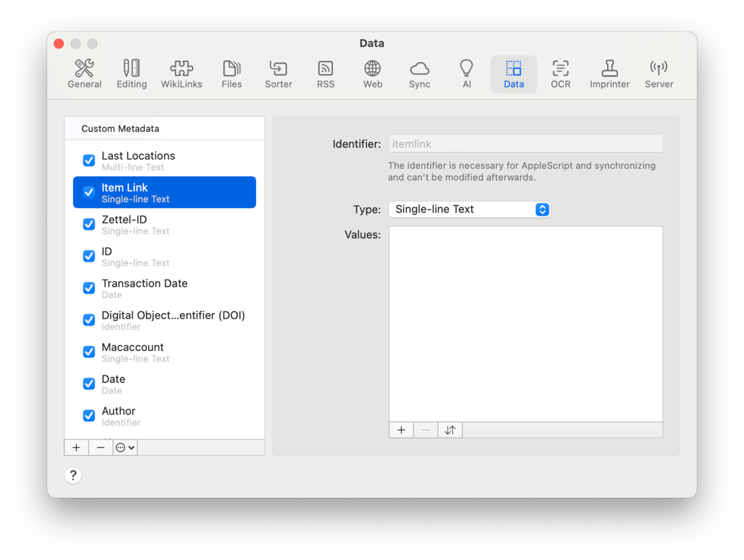Viewport: 744px width, 560px height.
Task: Show the Sync preferences
Action: [x=419, y=74]
